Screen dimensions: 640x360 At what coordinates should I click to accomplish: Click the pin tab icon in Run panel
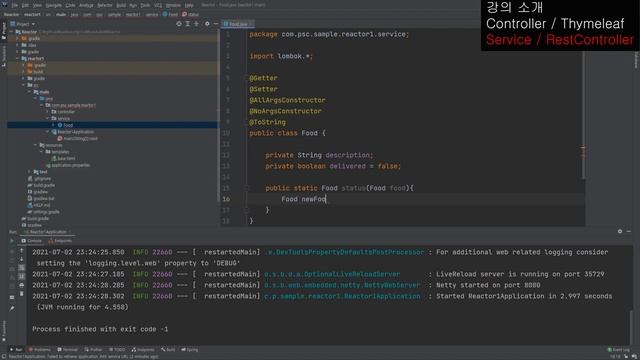click(x=12, y=308)
